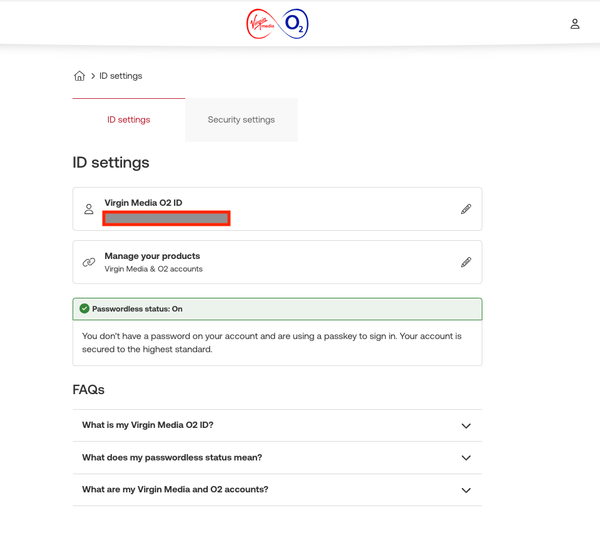Expand chevron for 'What is my Virgin Media O2 ID?'

465,425
